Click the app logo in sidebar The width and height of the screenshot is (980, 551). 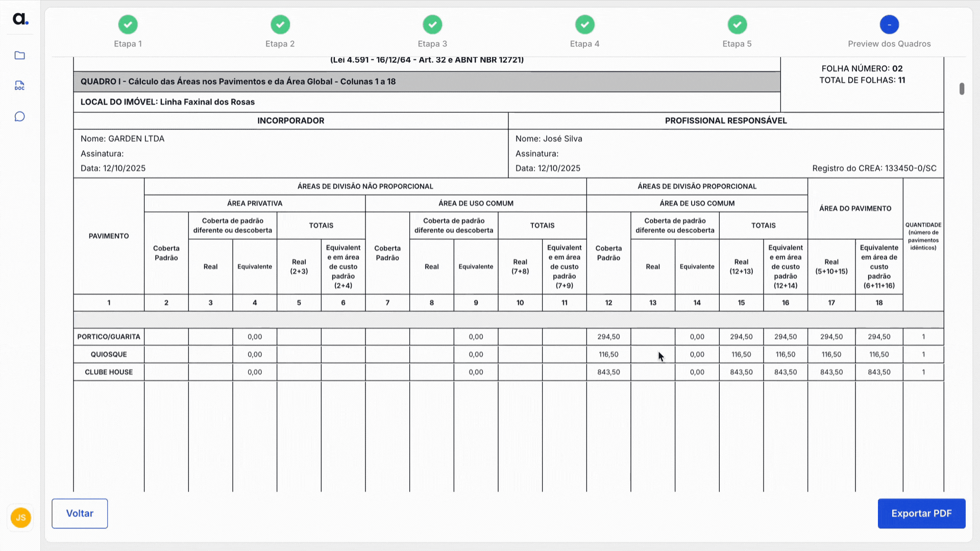(20, 19)
